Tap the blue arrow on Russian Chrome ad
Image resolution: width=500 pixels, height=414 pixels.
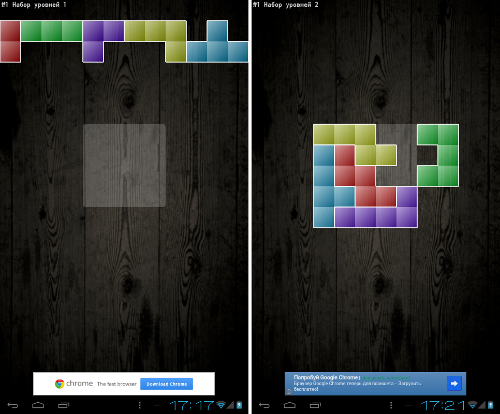coord(454,383)
